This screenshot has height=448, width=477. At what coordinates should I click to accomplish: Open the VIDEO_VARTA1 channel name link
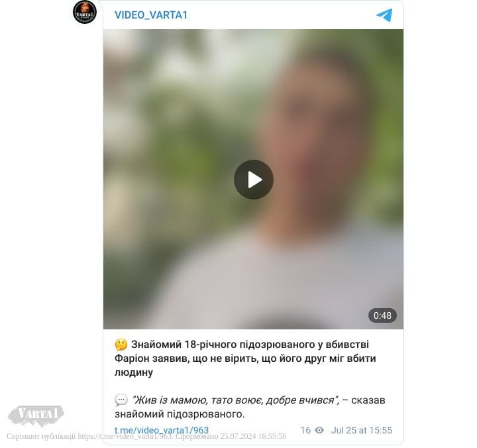point(151,15)
